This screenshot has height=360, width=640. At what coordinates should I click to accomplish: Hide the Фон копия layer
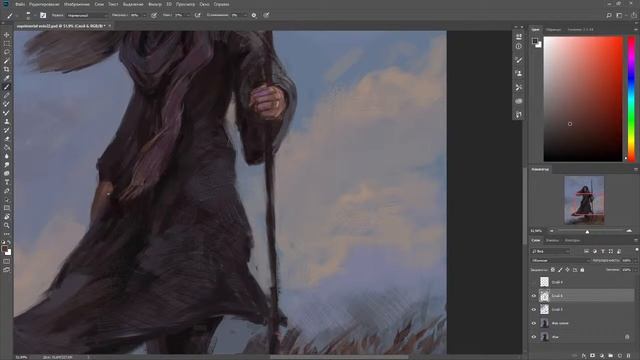pyautogui.click(x=534, y=323)
